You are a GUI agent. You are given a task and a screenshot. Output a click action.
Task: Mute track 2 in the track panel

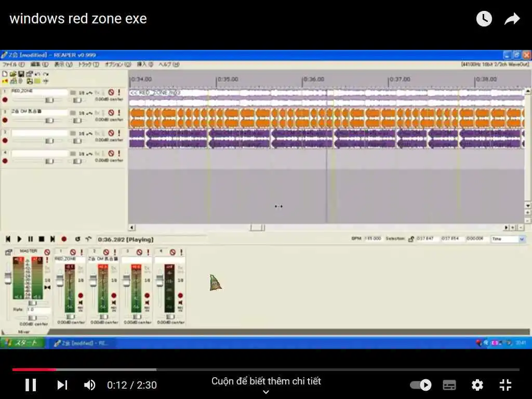pos(111,113)
